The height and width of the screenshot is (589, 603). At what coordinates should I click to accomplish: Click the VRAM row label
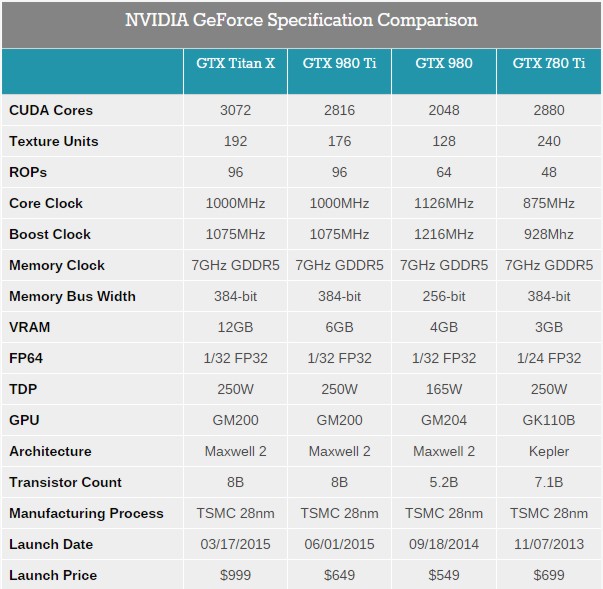pyautogui.click(x=30, y=327)
